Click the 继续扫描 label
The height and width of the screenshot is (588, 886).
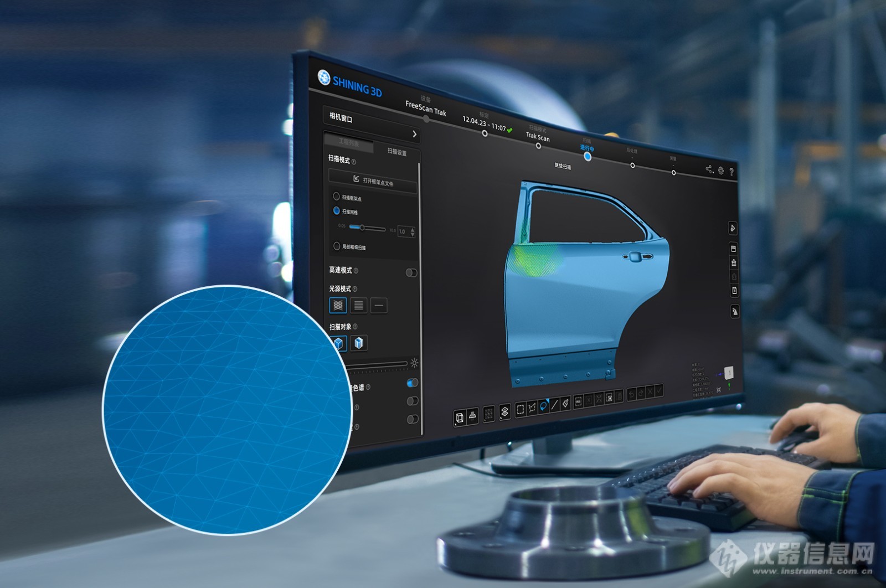(x=563, y=166)
